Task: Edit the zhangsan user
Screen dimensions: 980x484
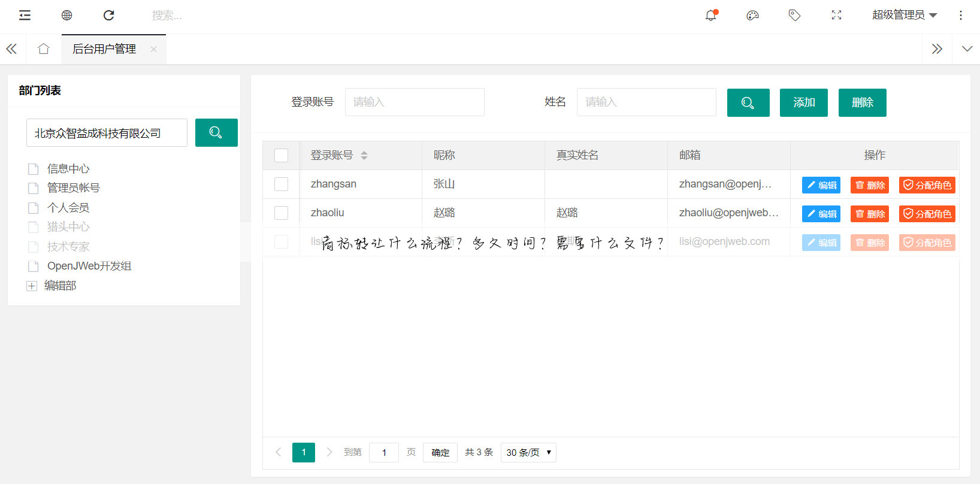Action: click(821, 185)
